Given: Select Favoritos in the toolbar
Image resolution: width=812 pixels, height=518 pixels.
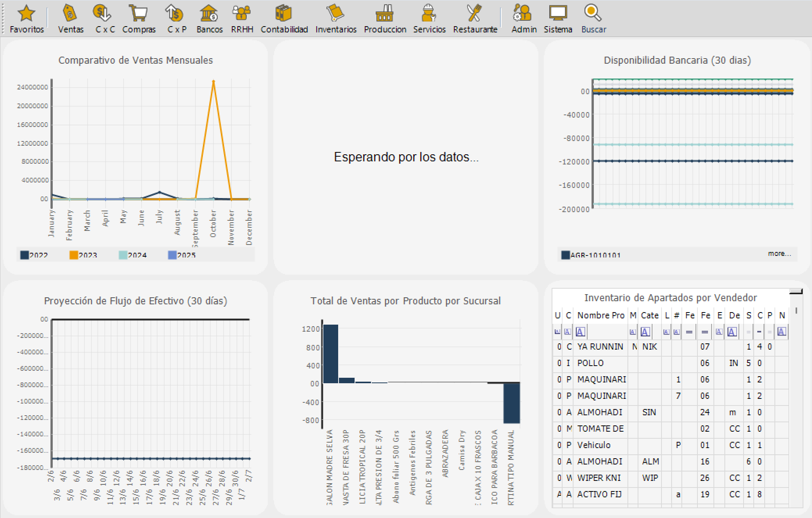Looking at the screenshot, I should coord(27,18).
